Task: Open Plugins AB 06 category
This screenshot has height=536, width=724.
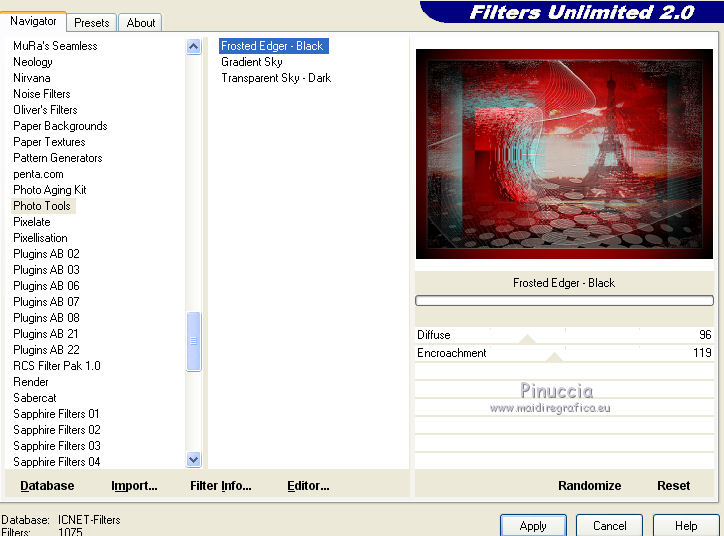Action: click(x=46, y=286)
